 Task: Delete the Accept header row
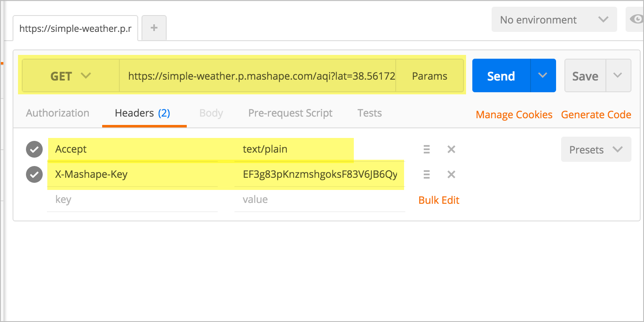coord(451,149)
